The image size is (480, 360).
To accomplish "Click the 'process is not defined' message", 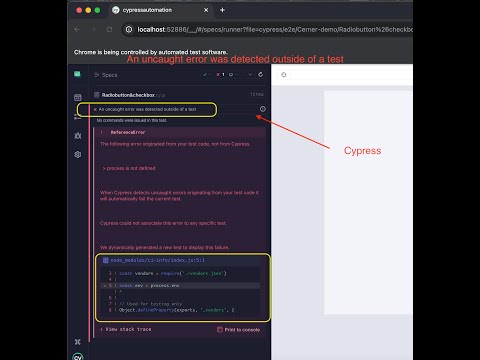I will 129,168.
